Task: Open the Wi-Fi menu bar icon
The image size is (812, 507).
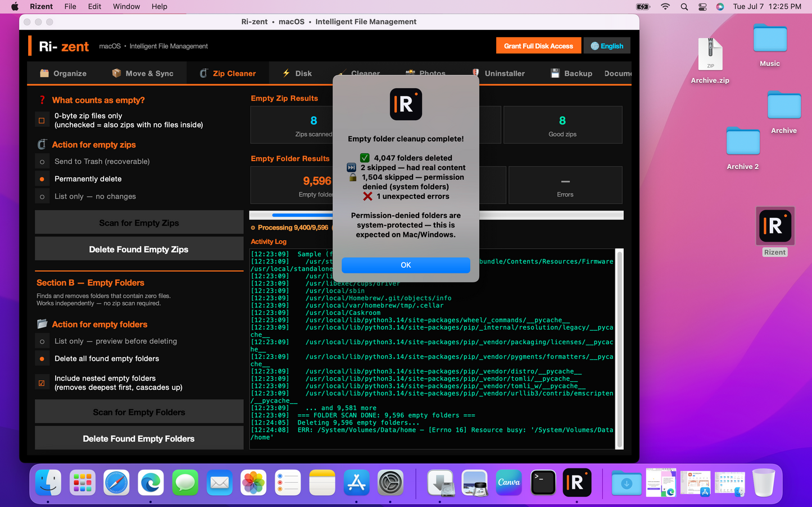Action: coord(665,7)
